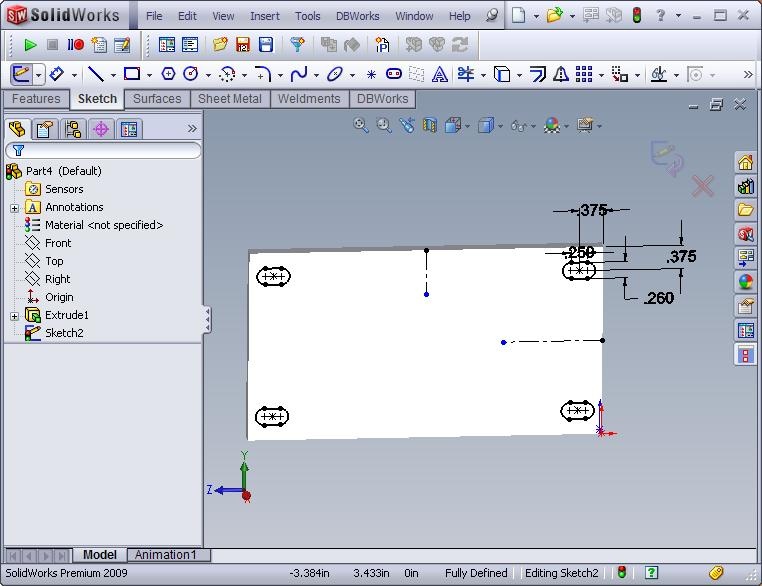Choose the Spline sketch tool
This screenshot has width=762, height=586.
[298, 74]
